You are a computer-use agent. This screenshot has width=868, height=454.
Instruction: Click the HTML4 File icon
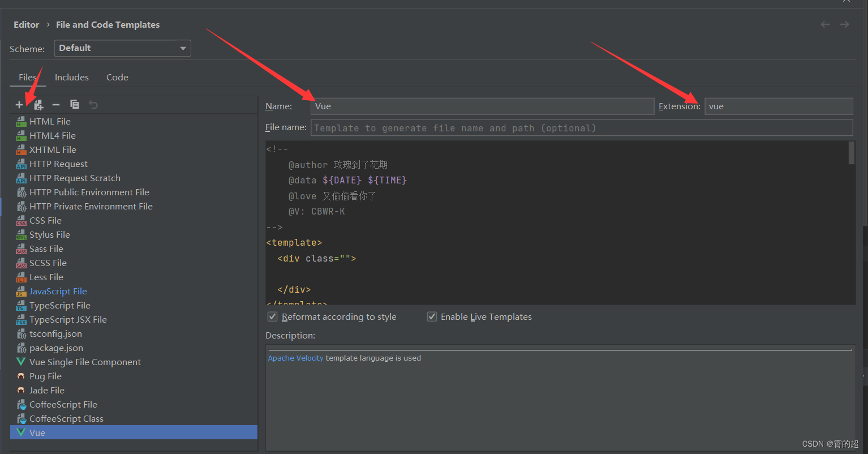click(x=21, y=135)
